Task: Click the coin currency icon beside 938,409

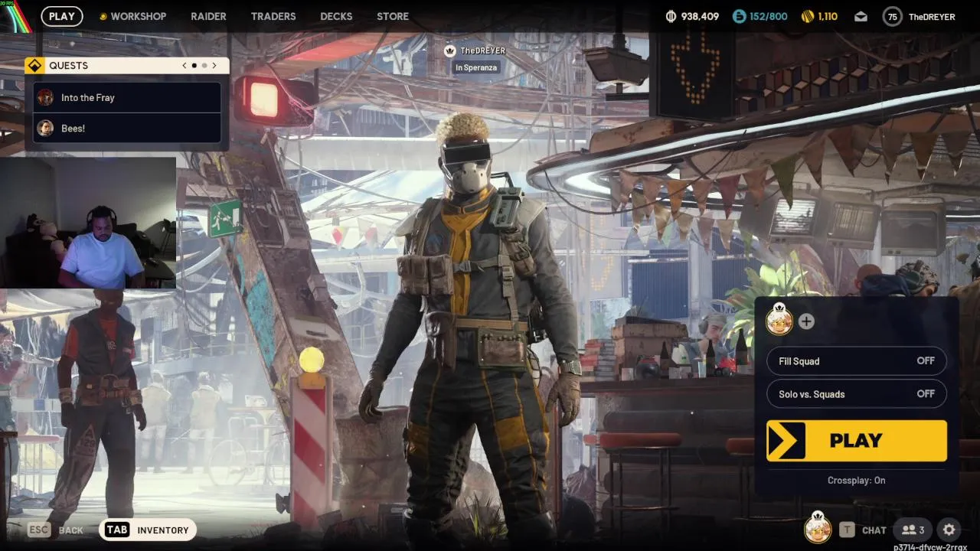Action: [x=671, y=16]
